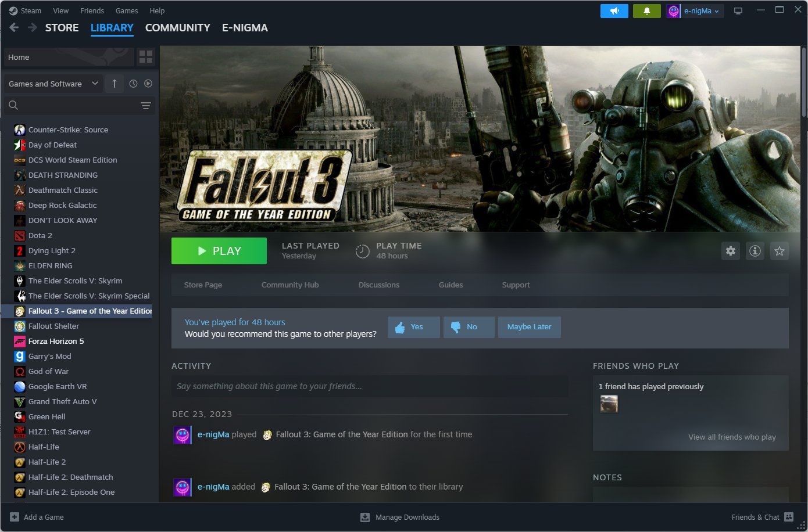The height and width of the screenshot is (532, 808).
Task: Open the Help menu
Action: (x=157, y=10)
